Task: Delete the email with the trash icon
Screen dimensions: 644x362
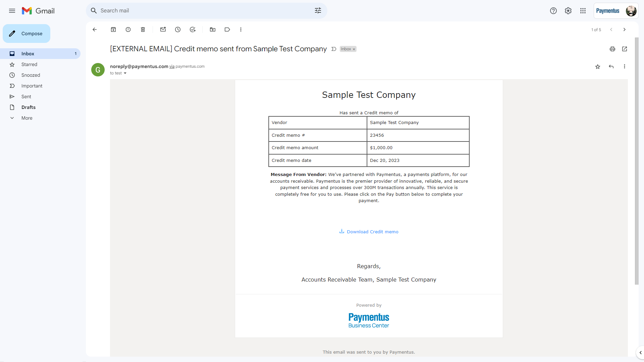Action: point(143,29)
